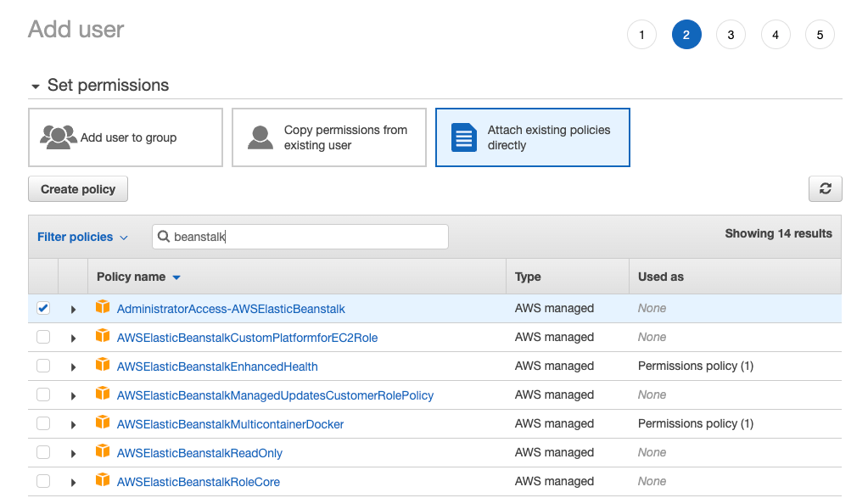The width and height of the screenshot is (868, 498).
Task: Open AWSElasticBeanstalkCustomPlatformforEC2Role link
Action: point(248,338)
